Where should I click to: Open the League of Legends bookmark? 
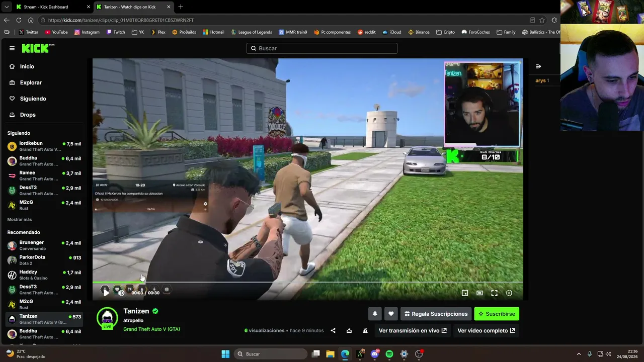pyautogui.click(x=251, y=32)
